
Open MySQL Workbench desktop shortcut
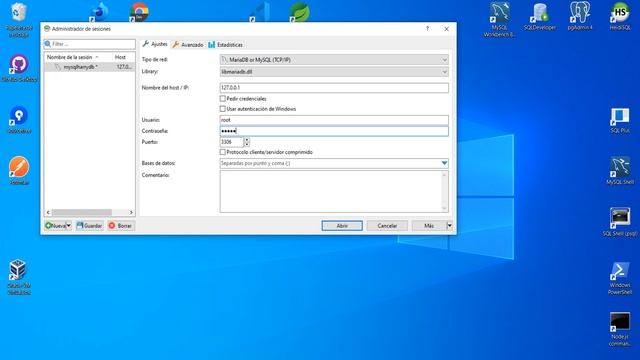500,20
